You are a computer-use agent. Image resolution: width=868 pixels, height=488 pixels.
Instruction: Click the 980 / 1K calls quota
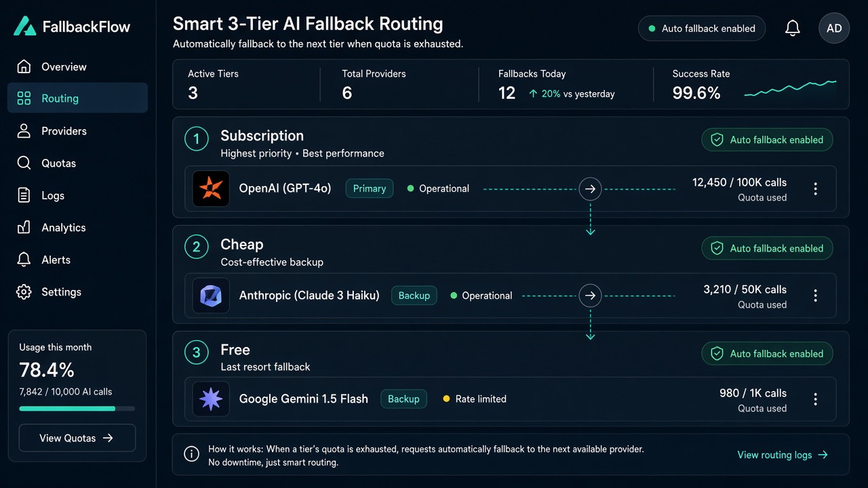click(x=753, y=393)
